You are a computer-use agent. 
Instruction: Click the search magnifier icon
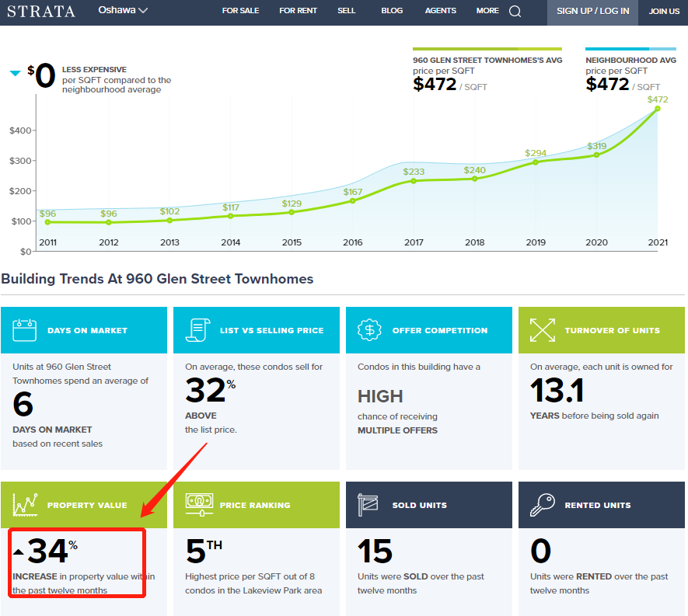tap(515, 12)
